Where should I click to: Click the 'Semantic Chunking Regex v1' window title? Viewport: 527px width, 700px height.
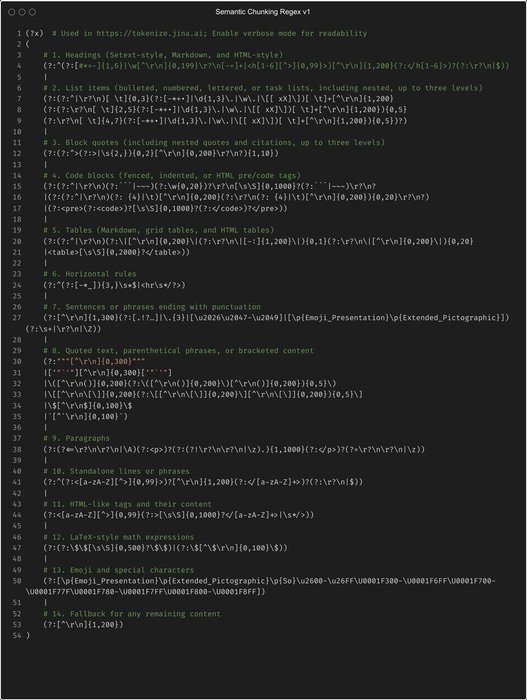263,12
